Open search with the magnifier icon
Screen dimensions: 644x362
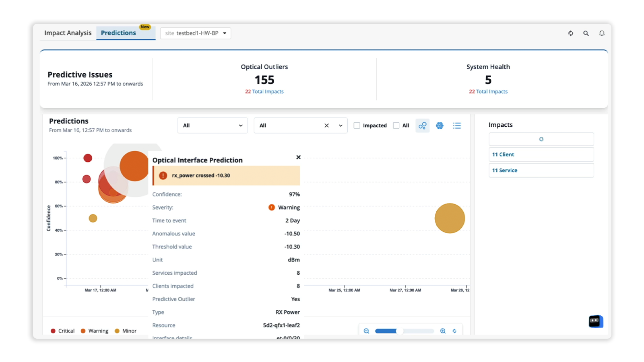tap(586, 33)
